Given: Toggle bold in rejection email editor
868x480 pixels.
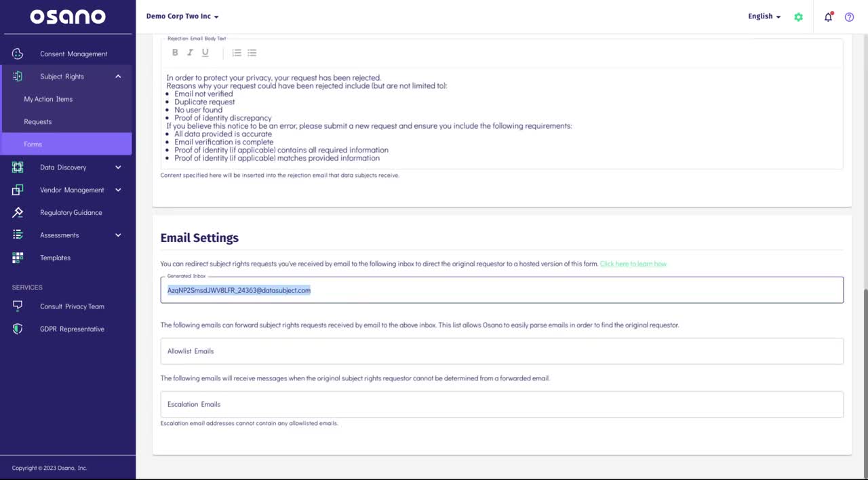Looking at the screenshot, I should coord(175,53).
